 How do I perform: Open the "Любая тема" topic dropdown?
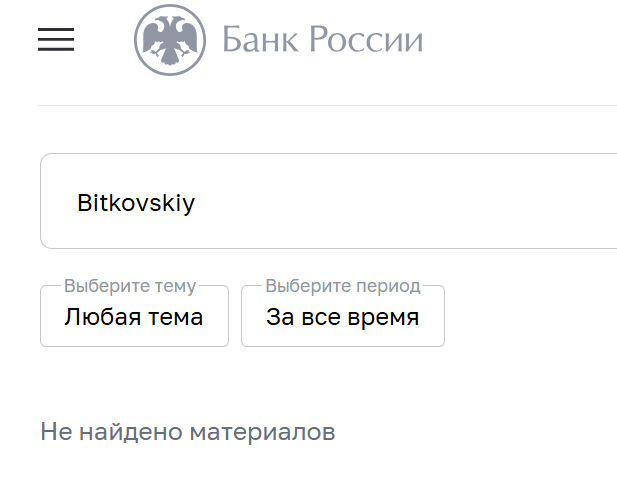coord(134,318)
